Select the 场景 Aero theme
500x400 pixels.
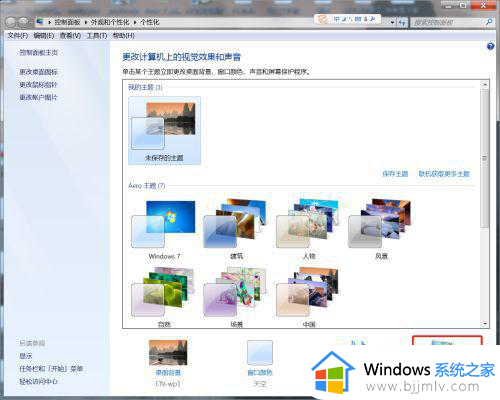point(236,297)
